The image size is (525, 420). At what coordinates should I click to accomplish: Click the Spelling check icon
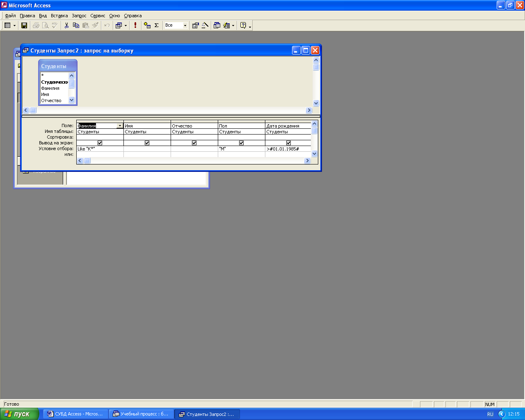point(55,25)
